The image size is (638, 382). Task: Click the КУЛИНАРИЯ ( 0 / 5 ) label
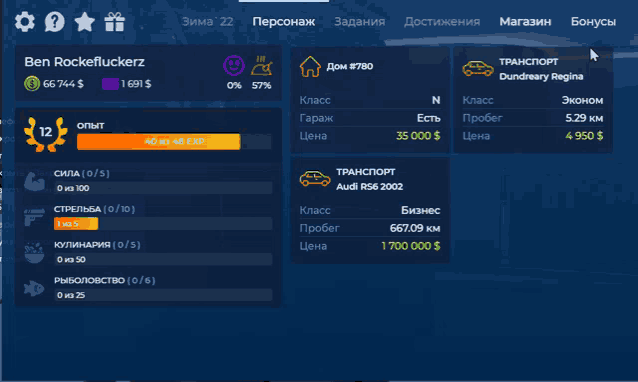click(97, 245)
